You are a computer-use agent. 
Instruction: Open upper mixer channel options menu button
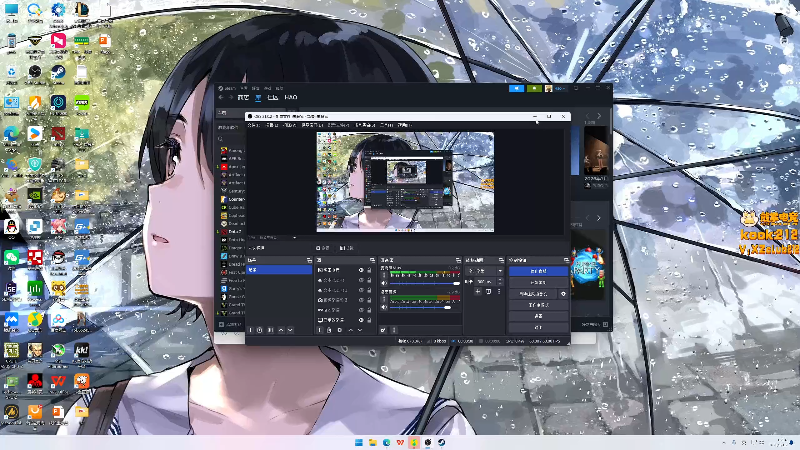pyautogui.click(x=383, y=275)
